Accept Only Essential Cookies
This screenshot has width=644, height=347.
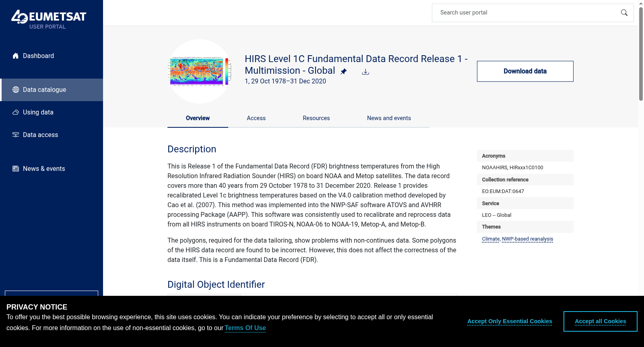[x=510, y=322]
